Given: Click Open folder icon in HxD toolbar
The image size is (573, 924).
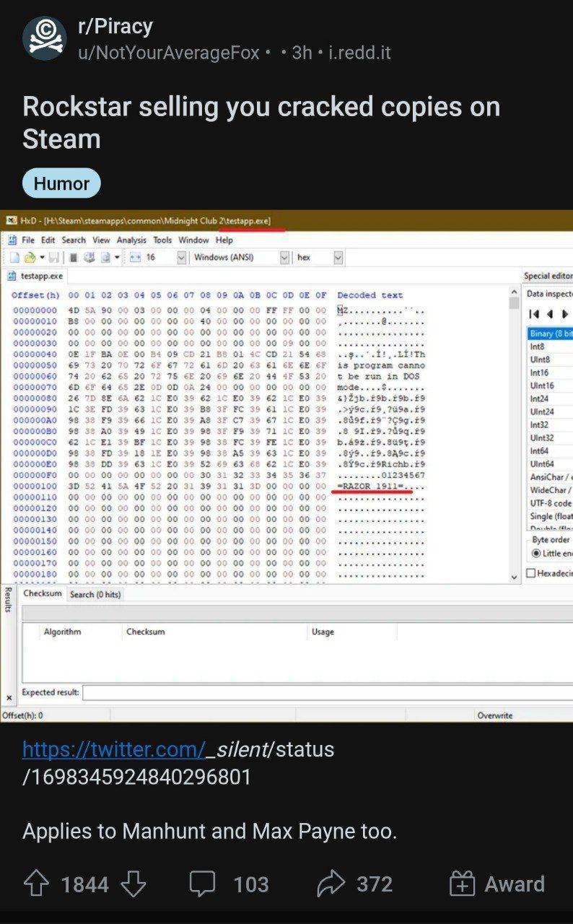Looking at the screenshot, I should (30, 258).
